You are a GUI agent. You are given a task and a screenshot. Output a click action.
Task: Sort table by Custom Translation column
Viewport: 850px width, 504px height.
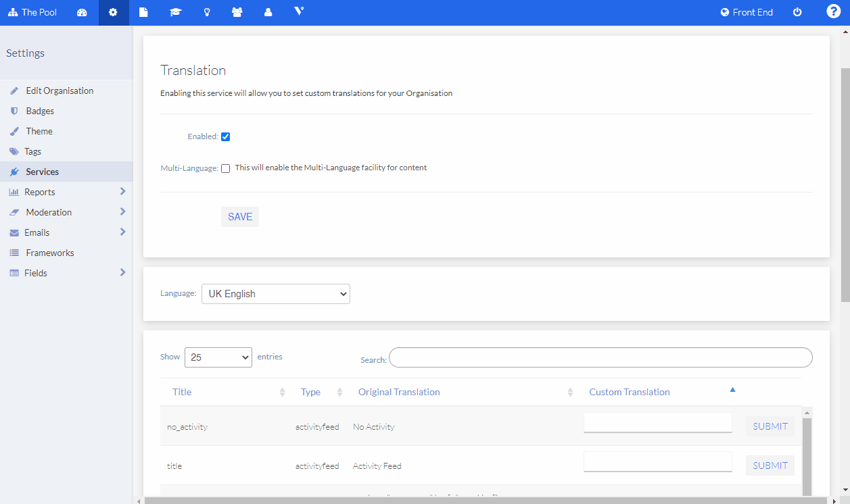tap(629, 392)
